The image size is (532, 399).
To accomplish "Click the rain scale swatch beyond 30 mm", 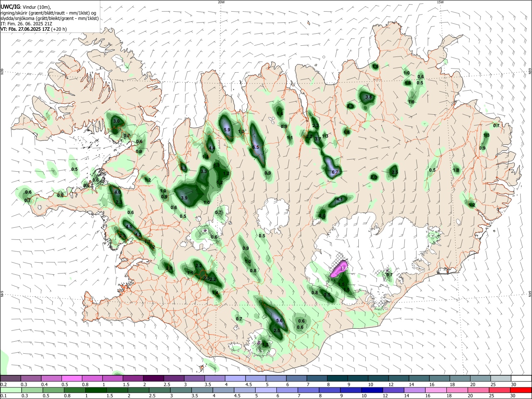I will point(521,390).
